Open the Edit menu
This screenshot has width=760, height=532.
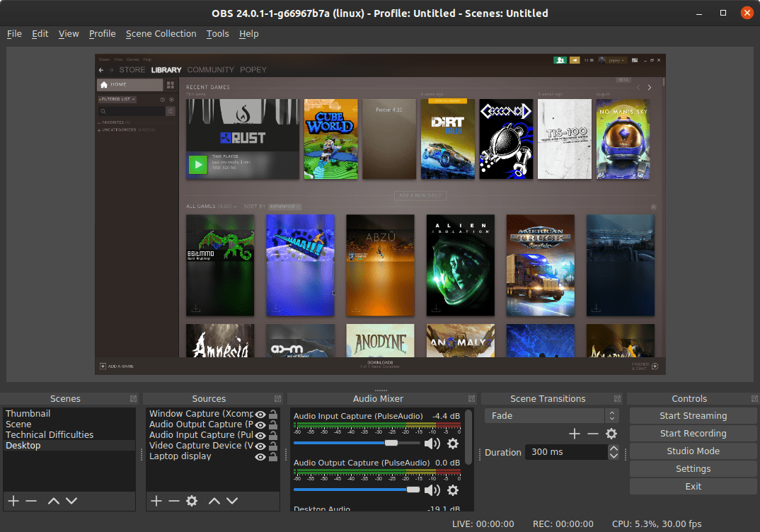40,33
